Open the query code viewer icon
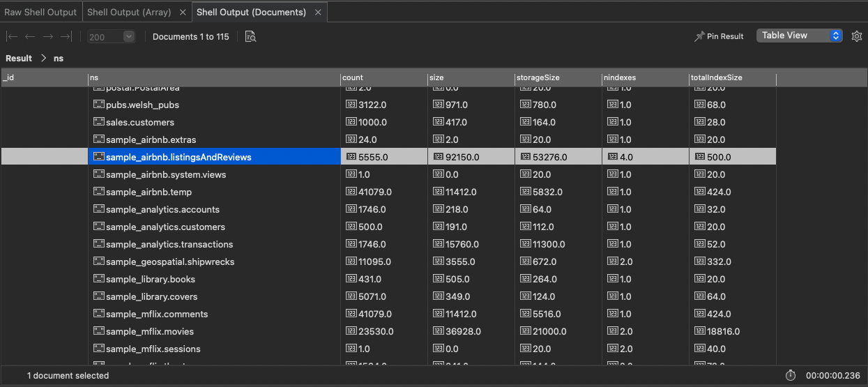Screen dimensions: 868x387 click(x=251, y=36)
